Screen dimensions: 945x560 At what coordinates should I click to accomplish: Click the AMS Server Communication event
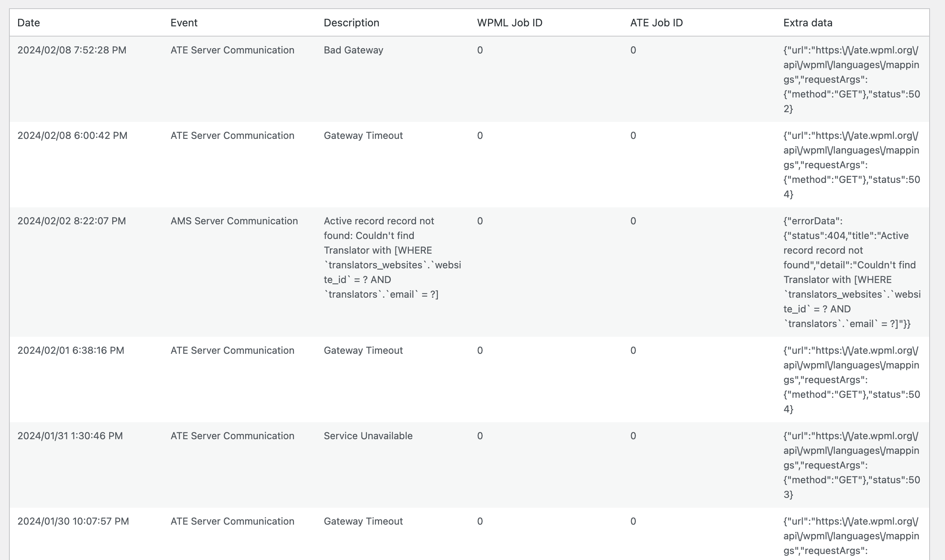pos(234,221)
